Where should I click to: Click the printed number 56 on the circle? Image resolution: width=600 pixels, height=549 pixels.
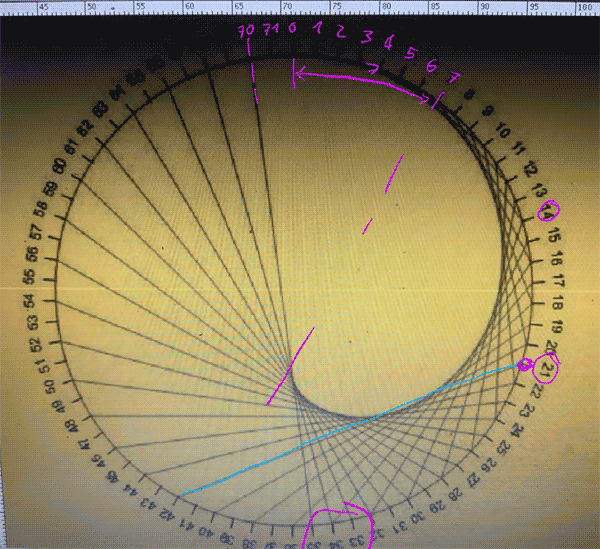point(33,253)
